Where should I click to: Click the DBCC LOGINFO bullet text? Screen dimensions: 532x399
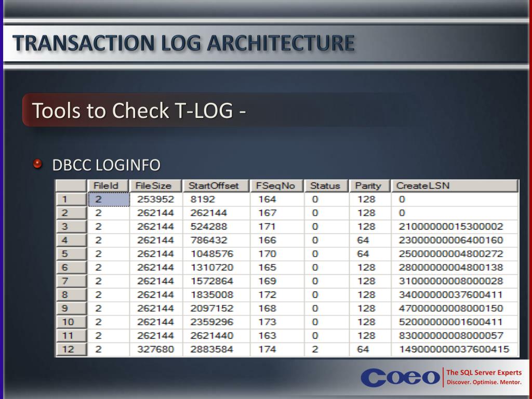106,165
